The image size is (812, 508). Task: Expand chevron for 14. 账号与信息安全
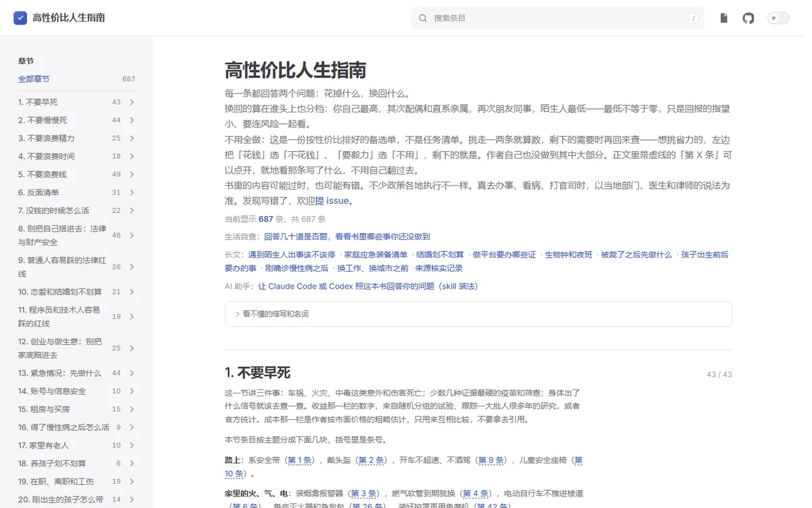click(131, 391)
